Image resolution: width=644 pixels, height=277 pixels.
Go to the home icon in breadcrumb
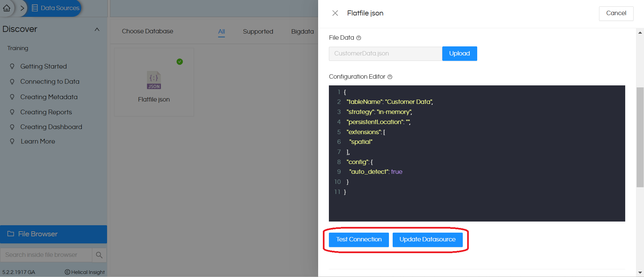[x=7, y=8]
